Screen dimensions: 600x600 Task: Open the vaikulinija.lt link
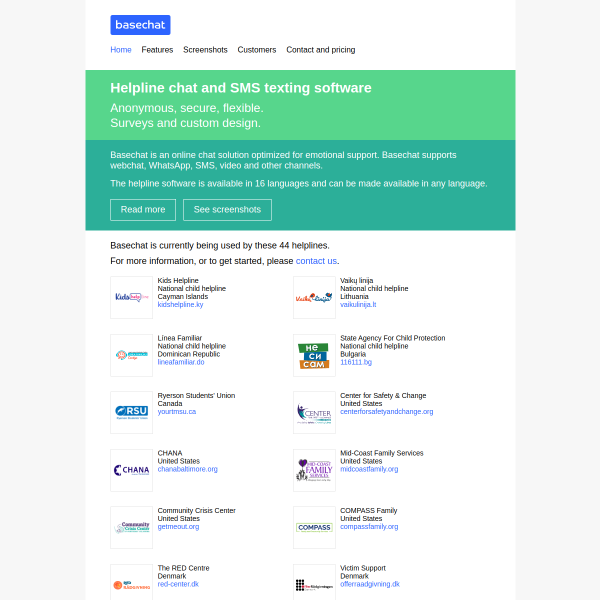point(358,305)
